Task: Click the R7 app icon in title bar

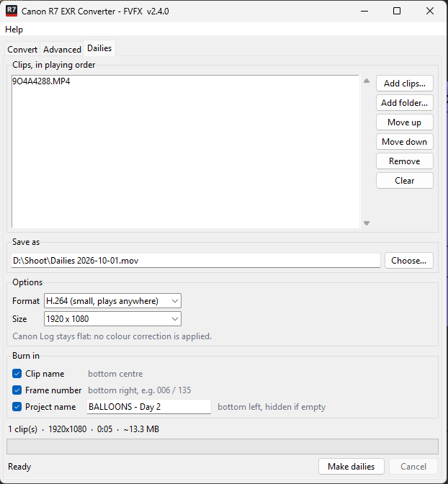Action: click(x=12, y=11)
